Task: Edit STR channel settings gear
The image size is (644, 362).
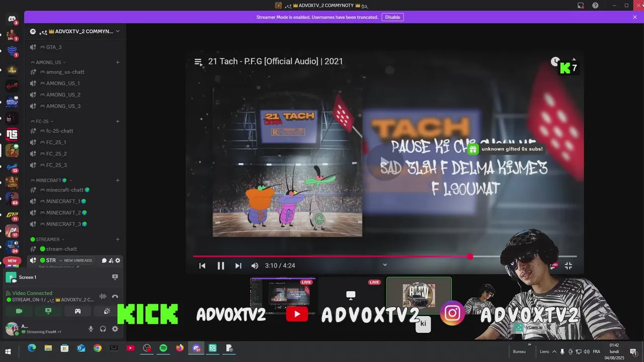Action: pyautogui.click(x=118, y=260)
